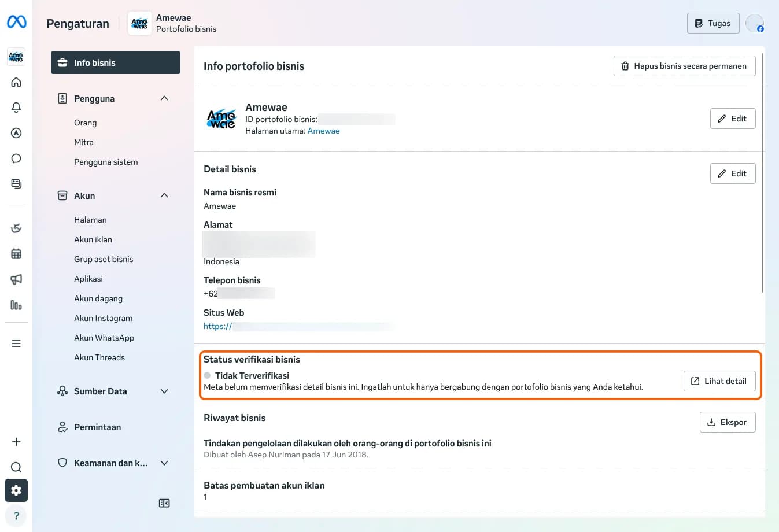Click Lihat detail for verification status

[719, 381]
